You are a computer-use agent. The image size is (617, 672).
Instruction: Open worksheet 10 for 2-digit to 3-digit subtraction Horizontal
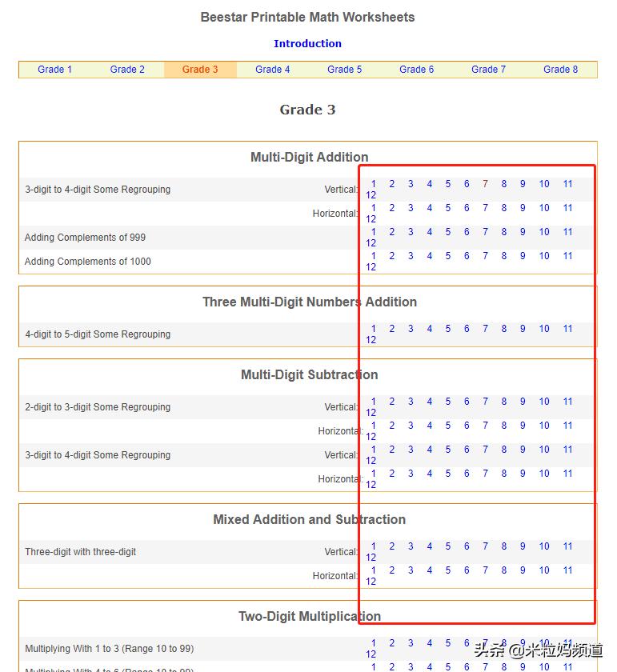[544, 426]
